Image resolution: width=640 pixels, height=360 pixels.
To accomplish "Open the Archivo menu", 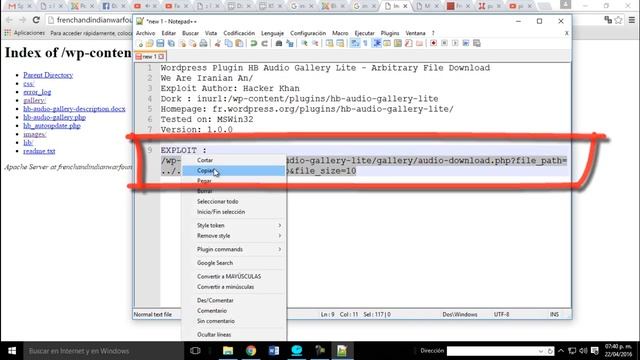I will 145,33.
